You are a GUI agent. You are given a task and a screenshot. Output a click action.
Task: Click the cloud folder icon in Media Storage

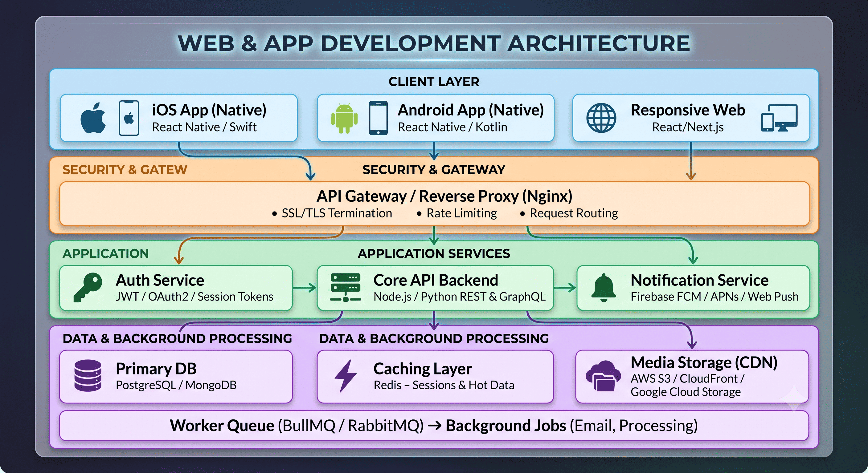pos(603,376)
